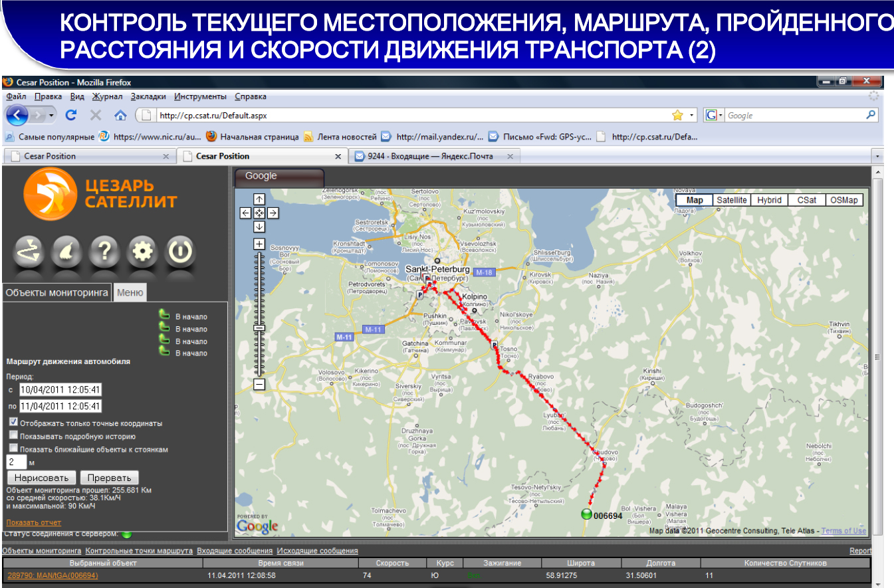894x588 pixels.
Task: Reload the page with refresh icon
Action: [70, 115]
